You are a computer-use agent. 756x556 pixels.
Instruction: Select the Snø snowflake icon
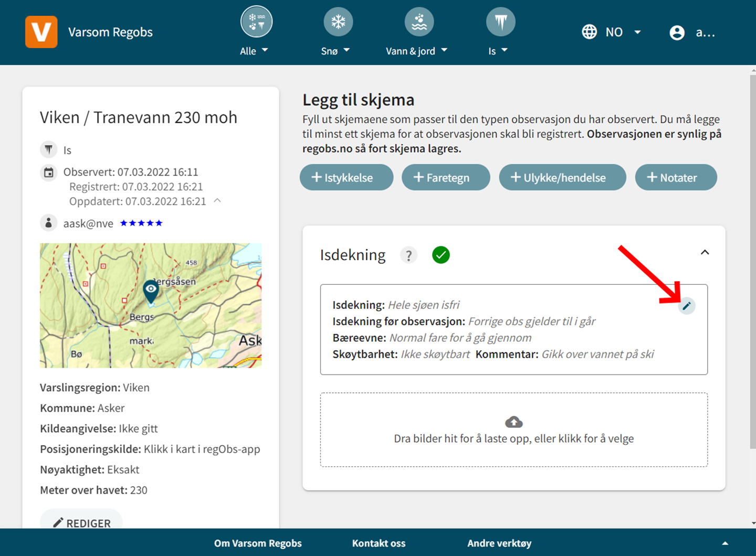[x=338, y=22]
